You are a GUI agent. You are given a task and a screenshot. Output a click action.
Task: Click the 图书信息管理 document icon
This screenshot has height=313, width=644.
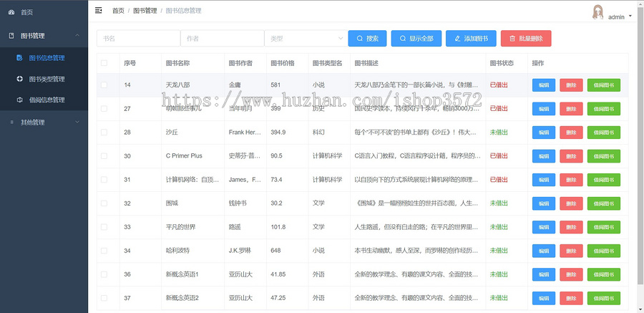pos(19,58)
